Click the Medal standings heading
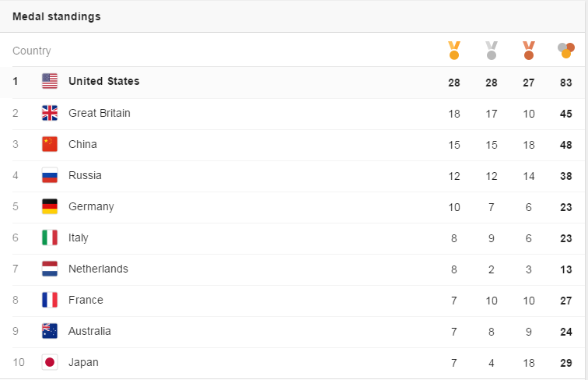588x380 pixels. click(57, 16)
